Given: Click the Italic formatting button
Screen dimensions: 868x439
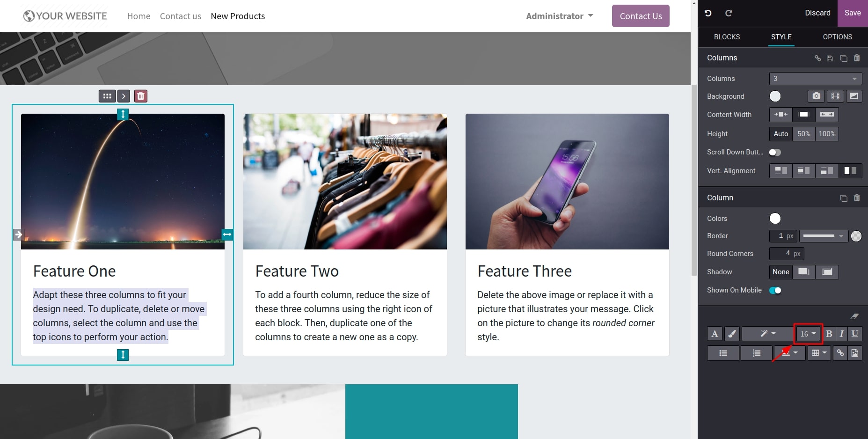Looking at the screenshot, I should pos(841,334).
